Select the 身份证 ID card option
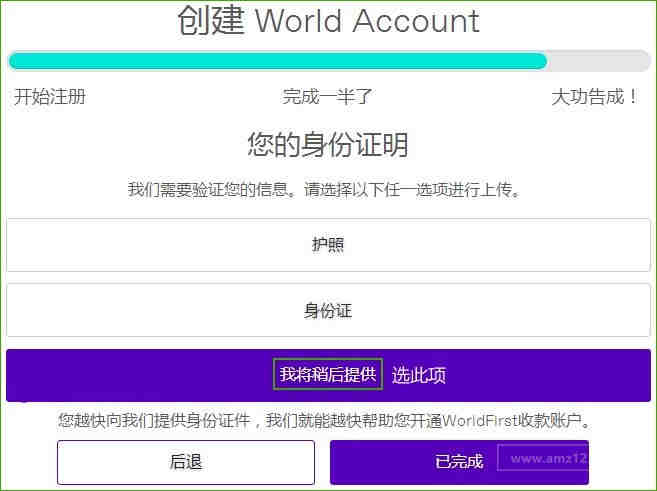The width and height of the screenshot is (657, 491). 328,310
